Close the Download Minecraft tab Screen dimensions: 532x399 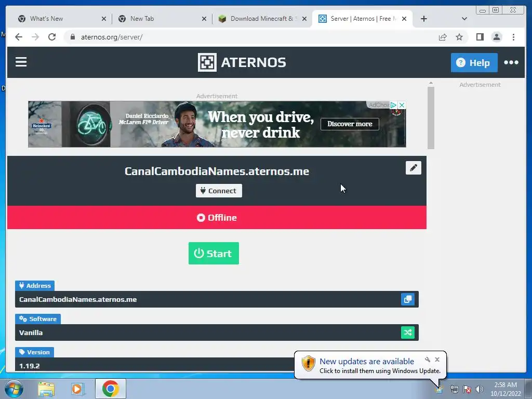304,19
